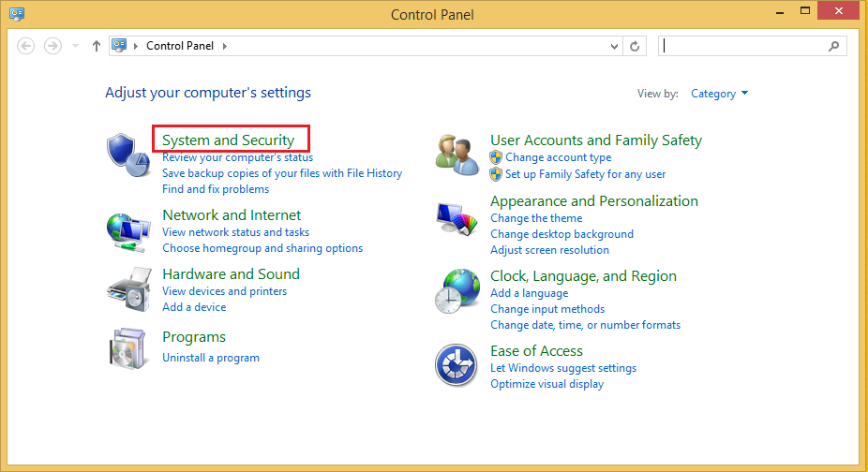
Task: Click the User Accounts people icon
Action: 457,153
